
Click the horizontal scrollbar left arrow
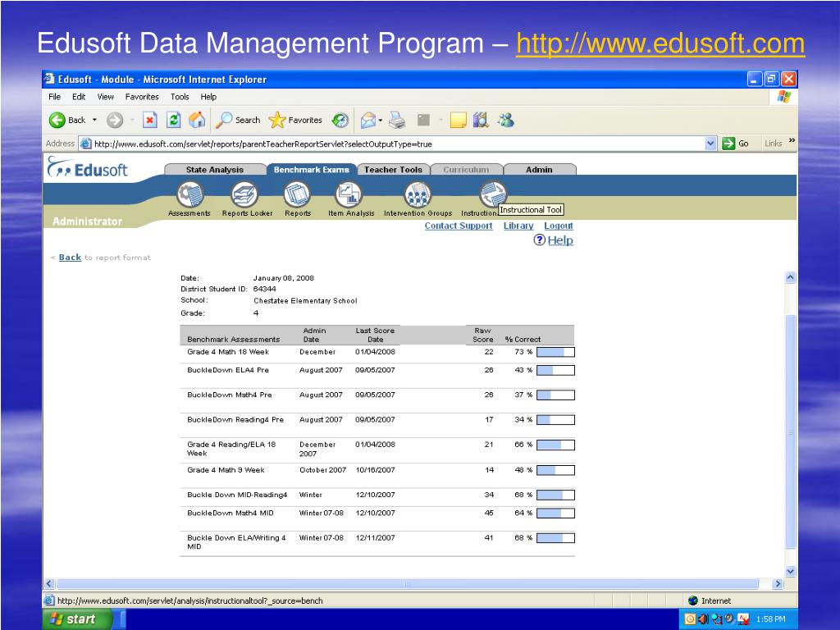[49, 583]
